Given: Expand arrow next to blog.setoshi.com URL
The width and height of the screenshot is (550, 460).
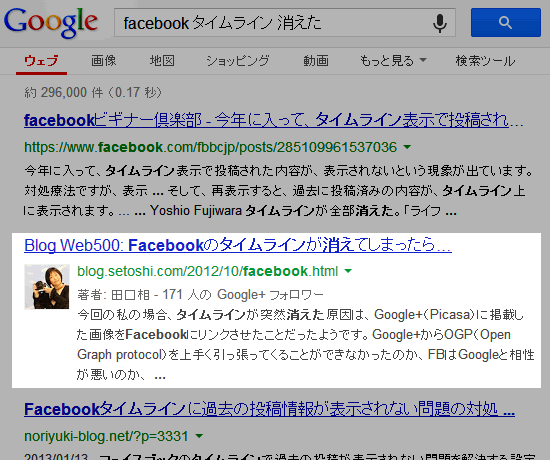Looking at the screenshot, I should point(348,271).
